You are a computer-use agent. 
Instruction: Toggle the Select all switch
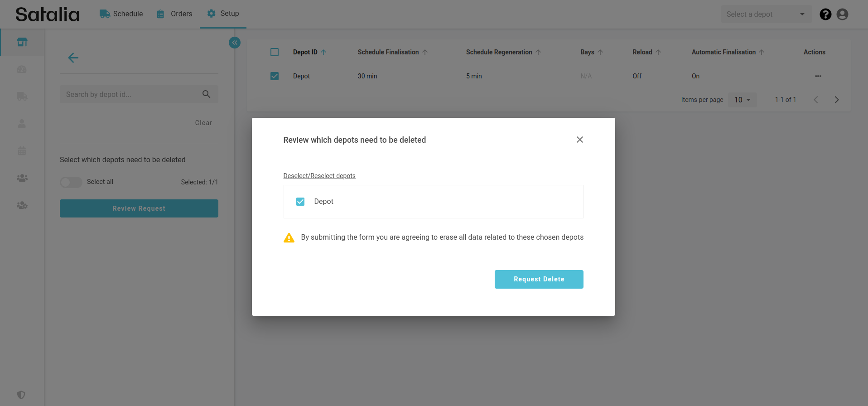coord(71,182)
